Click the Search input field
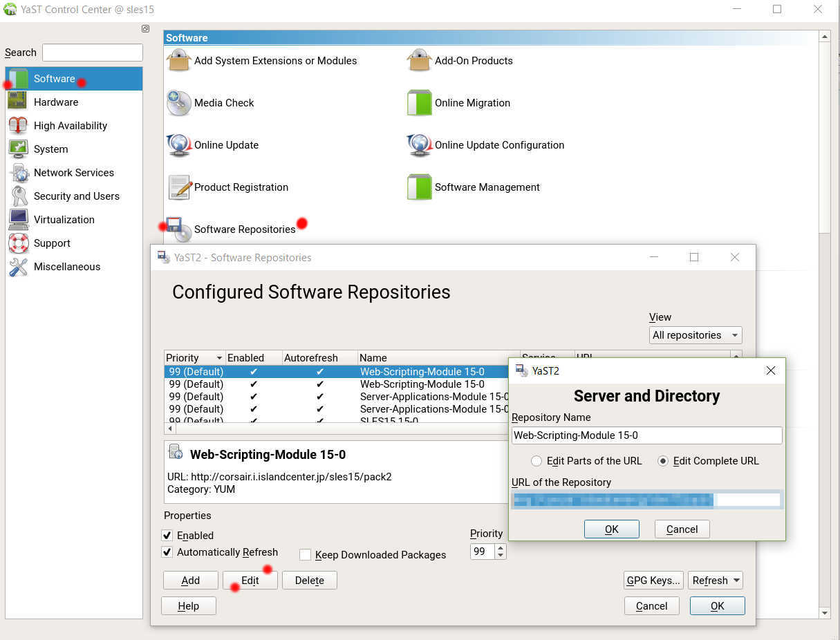 click(93, 53)
